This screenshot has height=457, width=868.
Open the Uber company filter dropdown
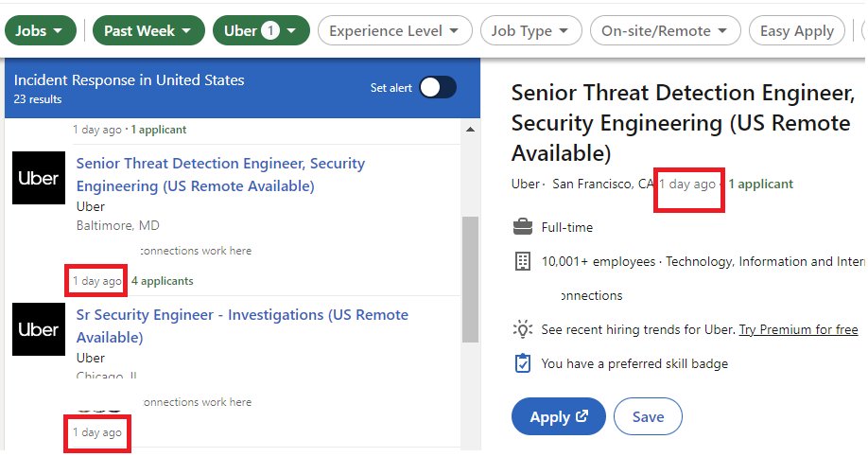point(261,30)
